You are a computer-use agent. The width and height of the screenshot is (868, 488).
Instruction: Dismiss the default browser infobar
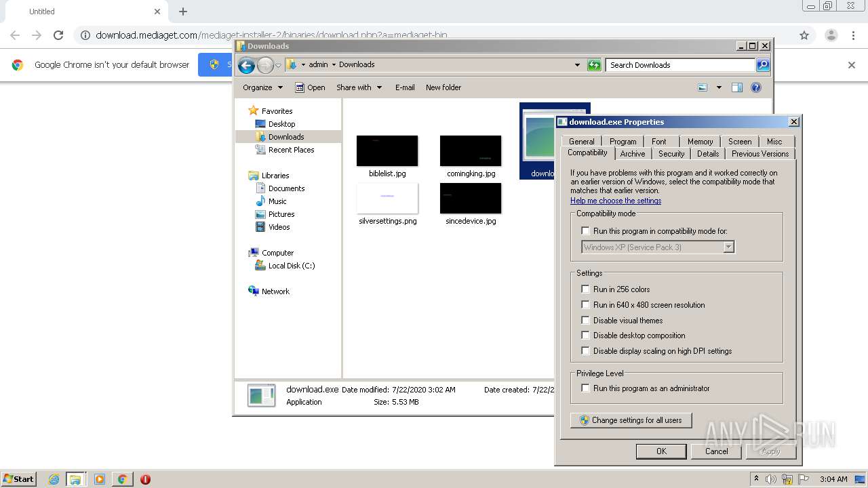pos(852,65)
